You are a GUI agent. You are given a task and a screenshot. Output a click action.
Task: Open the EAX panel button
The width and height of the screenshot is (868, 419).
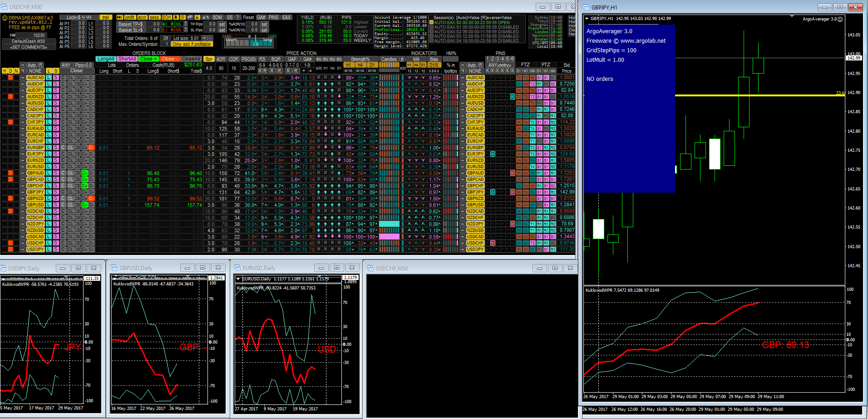286,17
